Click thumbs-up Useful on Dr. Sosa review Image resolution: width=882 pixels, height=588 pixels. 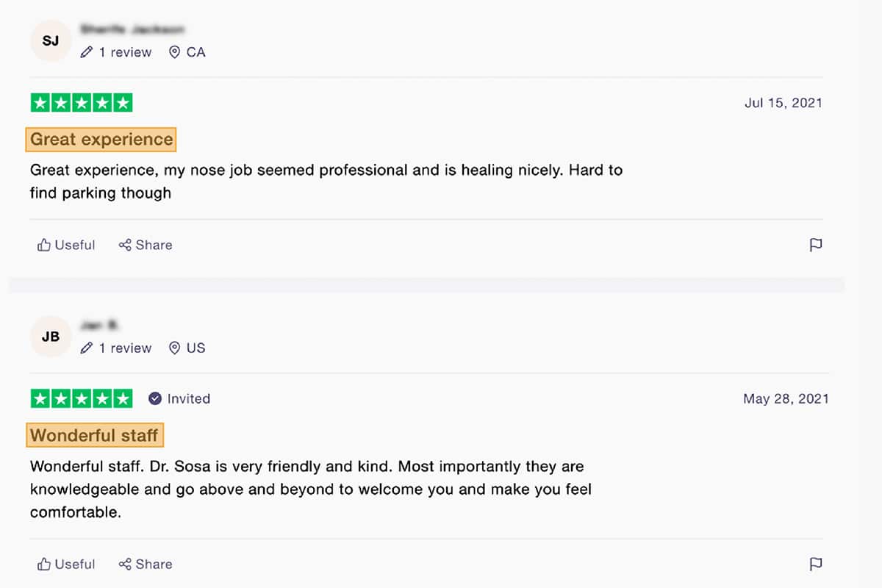(x=66, y=564)
